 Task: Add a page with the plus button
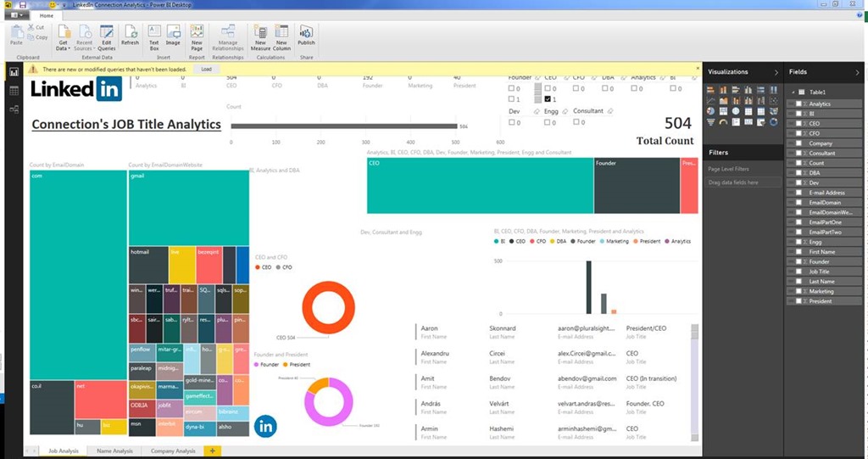(x=212, y=451)
